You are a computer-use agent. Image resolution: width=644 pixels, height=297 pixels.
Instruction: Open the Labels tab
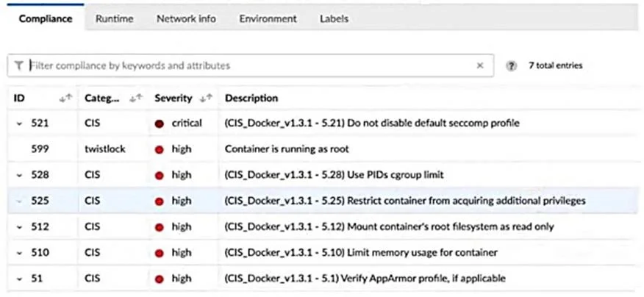tap(334, 18)
